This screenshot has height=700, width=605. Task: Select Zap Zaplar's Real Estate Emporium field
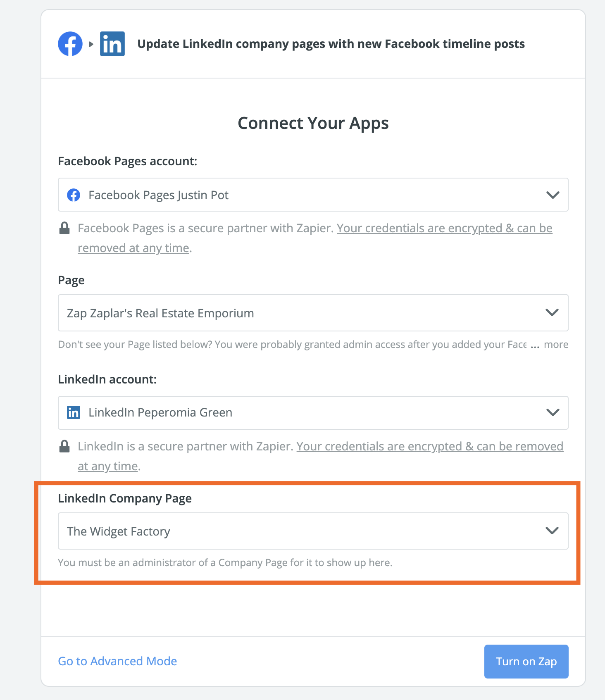(x=313, y=313)
